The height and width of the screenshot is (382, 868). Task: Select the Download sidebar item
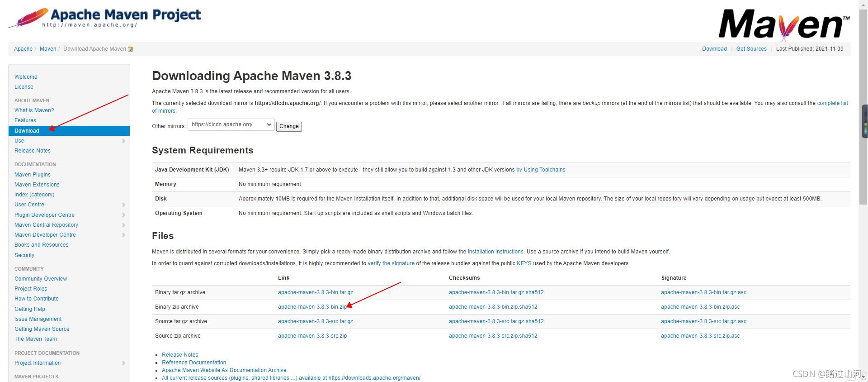pos(69,131)
